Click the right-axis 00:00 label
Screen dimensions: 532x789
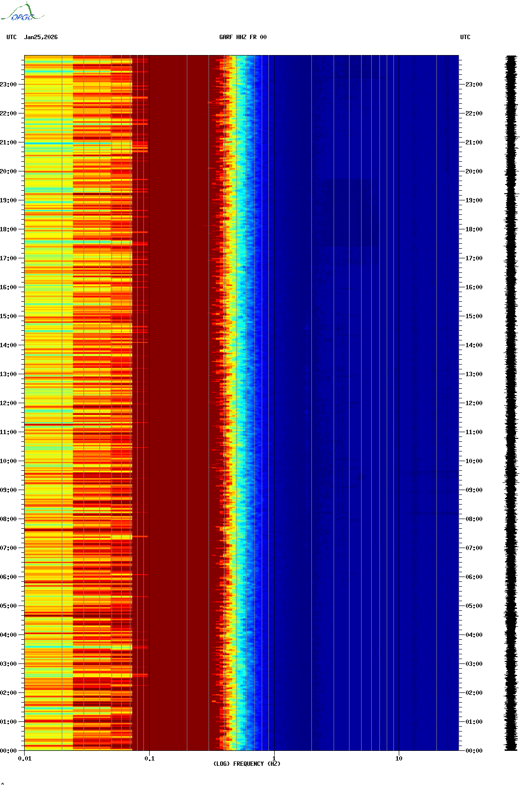coord(474,751)
